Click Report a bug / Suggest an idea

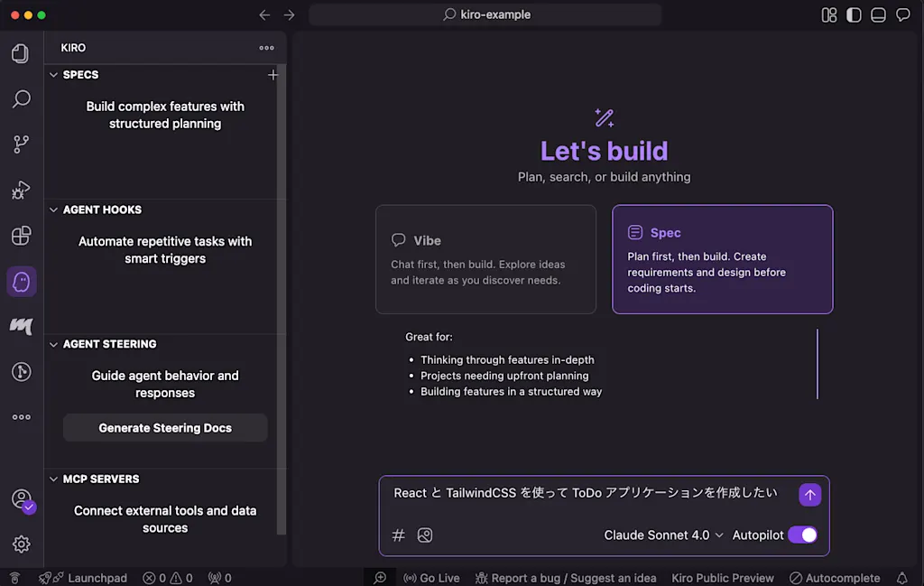(566, 578)
